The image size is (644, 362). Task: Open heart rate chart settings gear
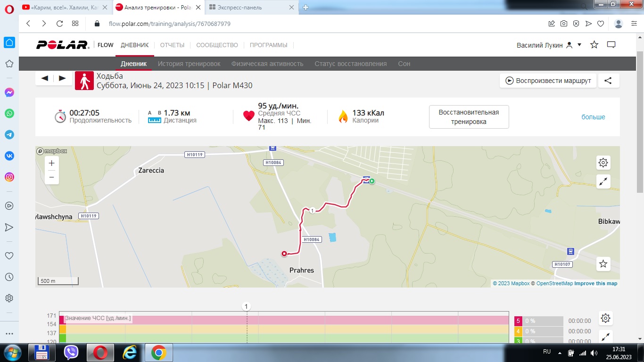click(x=606, y=318)
